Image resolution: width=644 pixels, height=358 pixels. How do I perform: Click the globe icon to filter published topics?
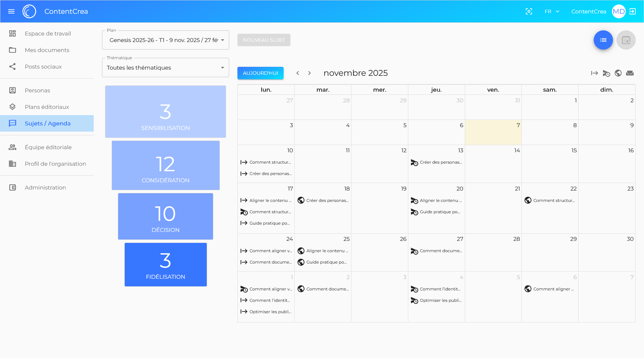tap(618, 73)
